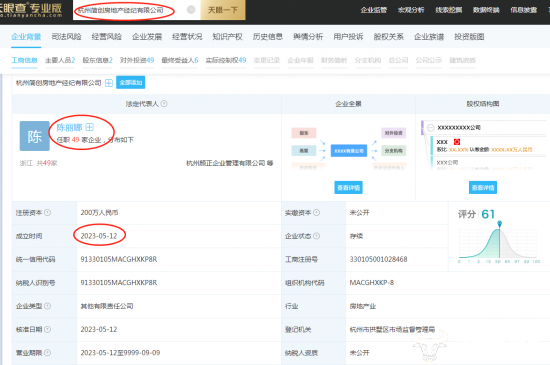
Task: Click the red flag icon beside XXX shareholder
Action: tap(457, 142)
